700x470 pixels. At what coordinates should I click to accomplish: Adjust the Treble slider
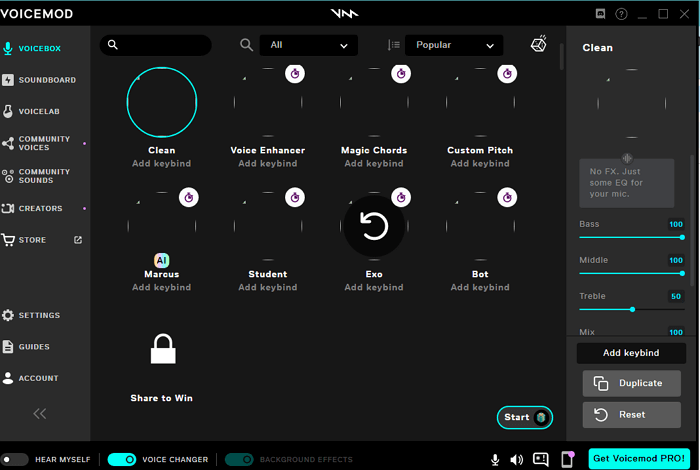pos(632,309)
